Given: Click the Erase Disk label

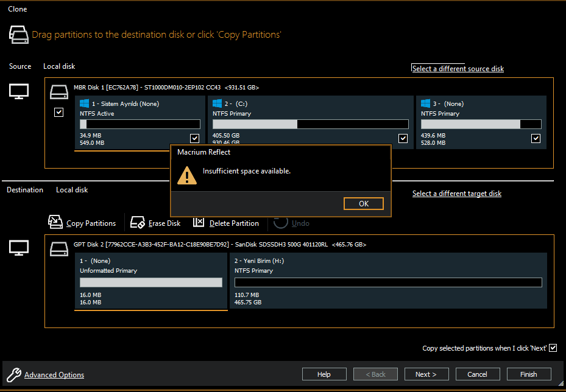Looking at the screenshot, I should [x=164, y=223].
